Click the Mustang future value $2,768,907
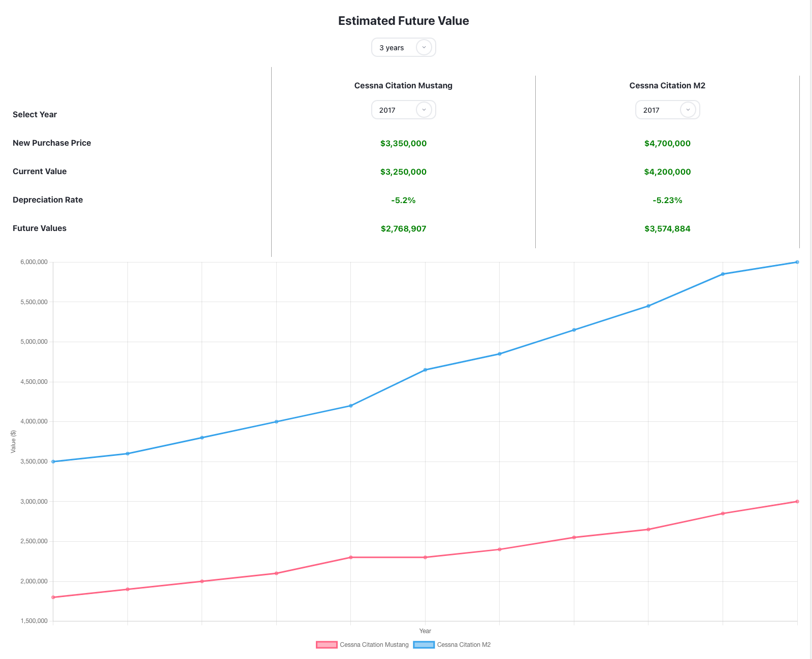The image size is (812, 659). point(404,228)
